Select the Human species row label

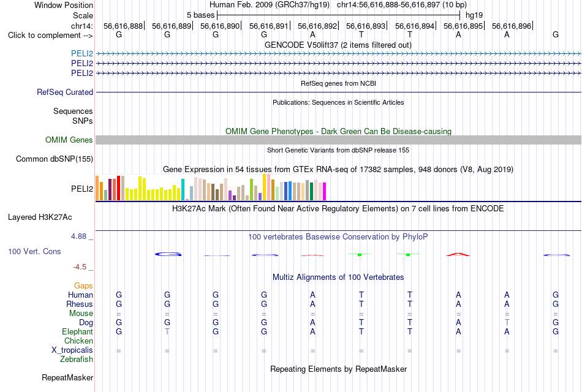tap(80, 295)
